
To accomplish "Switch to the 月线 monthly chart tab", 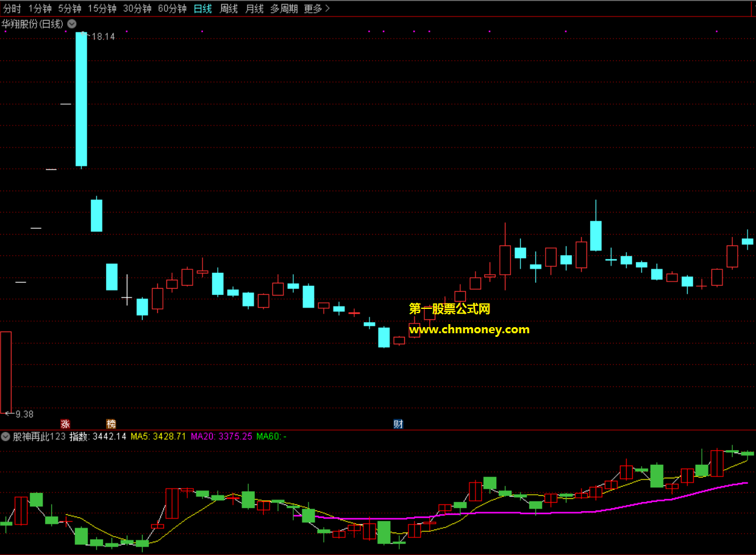I will pos(254,9).
